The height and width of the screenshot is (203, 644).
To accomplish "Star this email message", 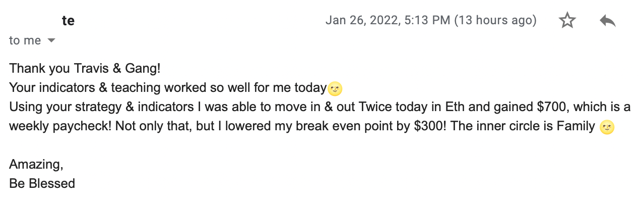I will coord(567,20).
